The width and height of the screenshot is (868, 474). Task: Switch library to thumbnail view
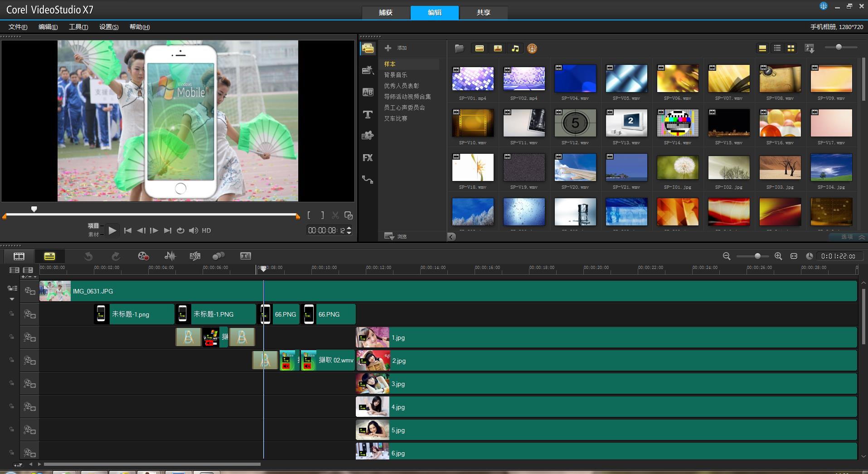pyautogui.click(x=791, y=48)
